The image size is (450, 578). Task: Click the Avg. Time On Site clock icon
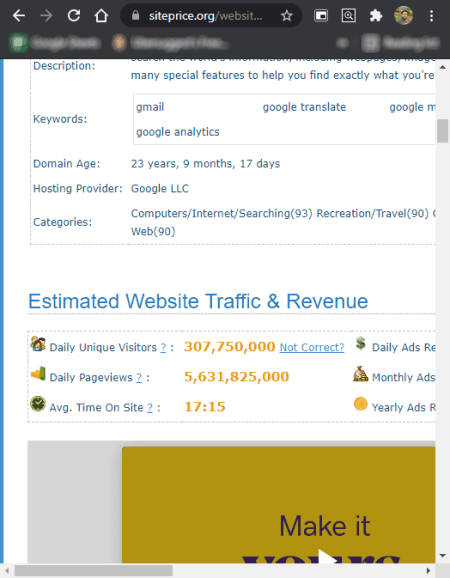click(x=38, y=404)
